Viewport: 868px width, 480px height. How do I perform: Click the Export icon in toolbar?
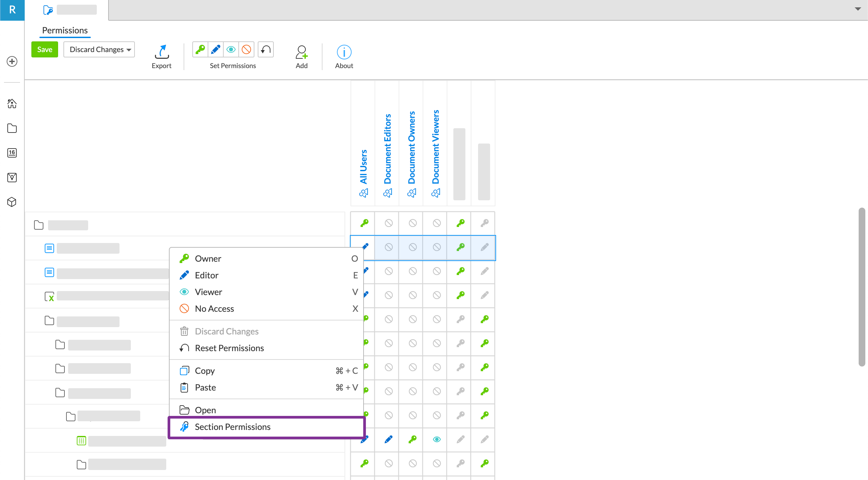coord(161,52)
